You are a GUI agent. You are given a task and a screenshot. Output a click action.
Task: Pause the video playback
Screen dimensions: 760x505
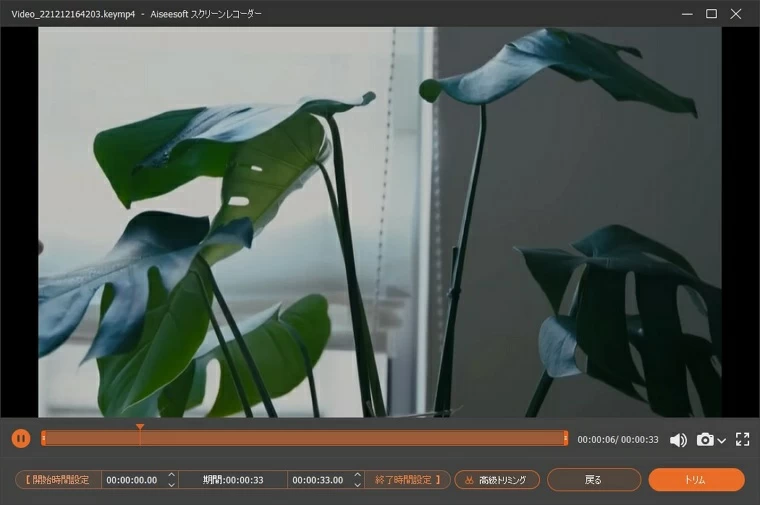21,438
